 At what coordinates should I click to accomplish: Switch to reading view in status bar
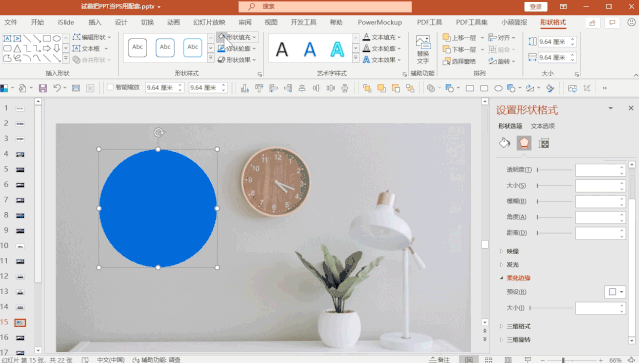click(508, 360)
